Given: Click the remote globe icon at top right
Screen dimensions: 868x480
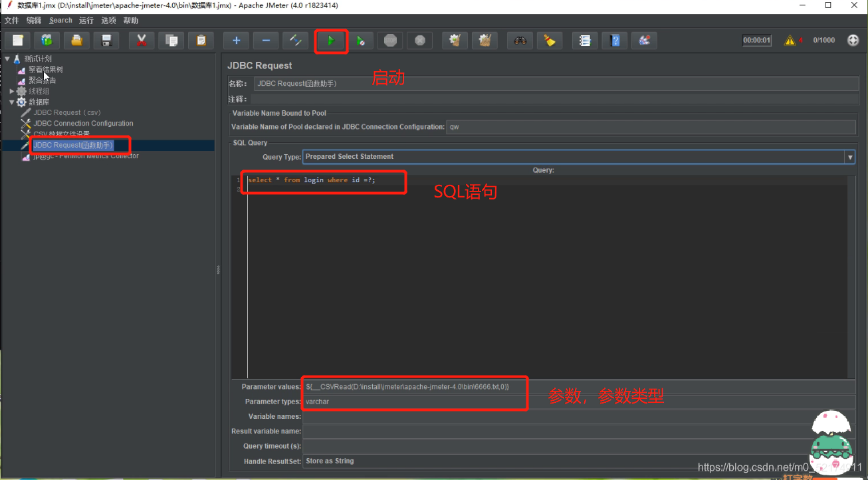Looking at the screenshot, I should (x=853, y=41).
